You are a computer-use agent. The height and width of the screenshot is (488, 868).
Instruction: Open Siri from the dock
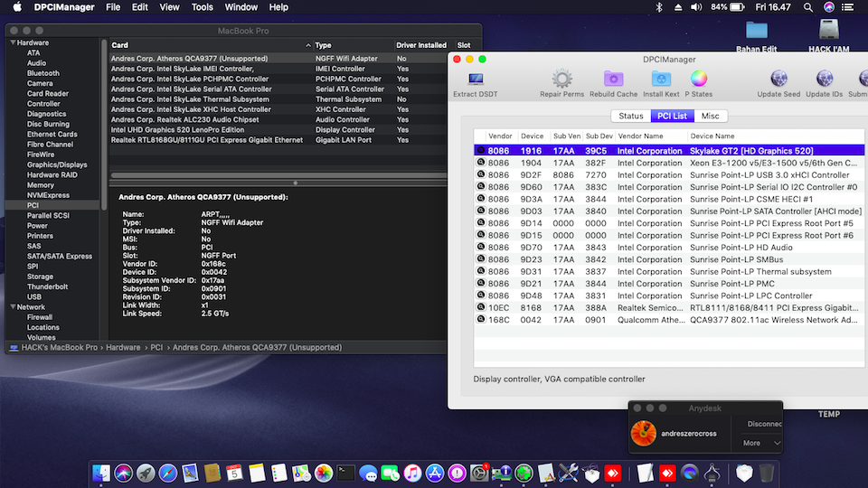coord(124,473)
